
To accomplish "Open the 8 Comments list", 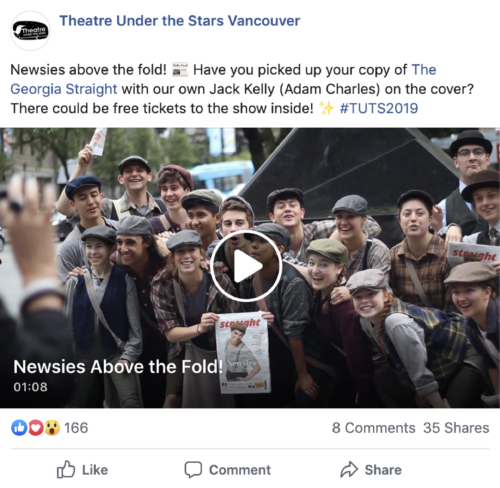I will (x=373, y=428).
